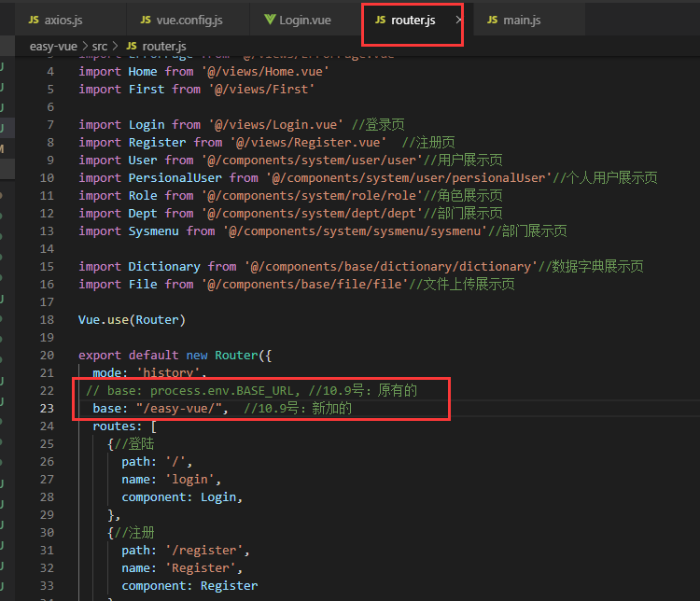Click line number 4 in gutter

point(50,72)
